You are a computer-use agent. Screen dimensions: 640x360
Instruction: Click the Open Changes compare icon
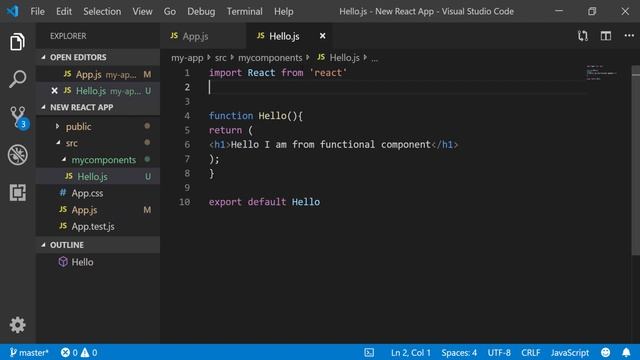pos(583,36)
